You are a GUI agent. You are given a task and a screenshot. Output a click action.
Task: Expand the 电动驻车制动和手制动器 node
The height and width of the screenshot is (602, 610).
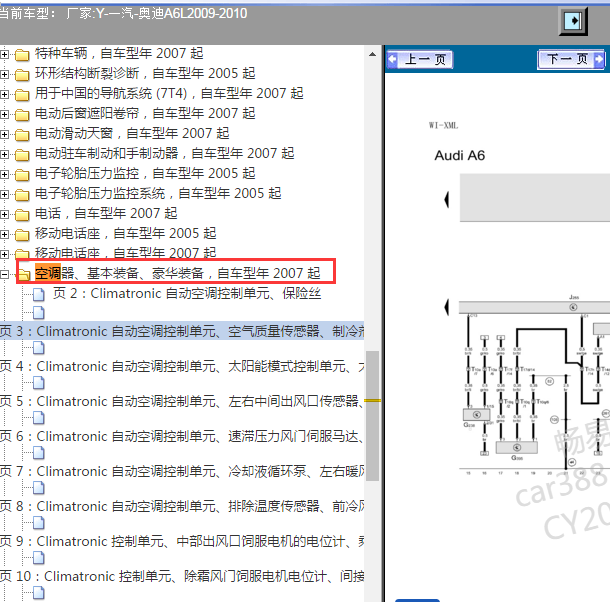[x=4, y=154]
